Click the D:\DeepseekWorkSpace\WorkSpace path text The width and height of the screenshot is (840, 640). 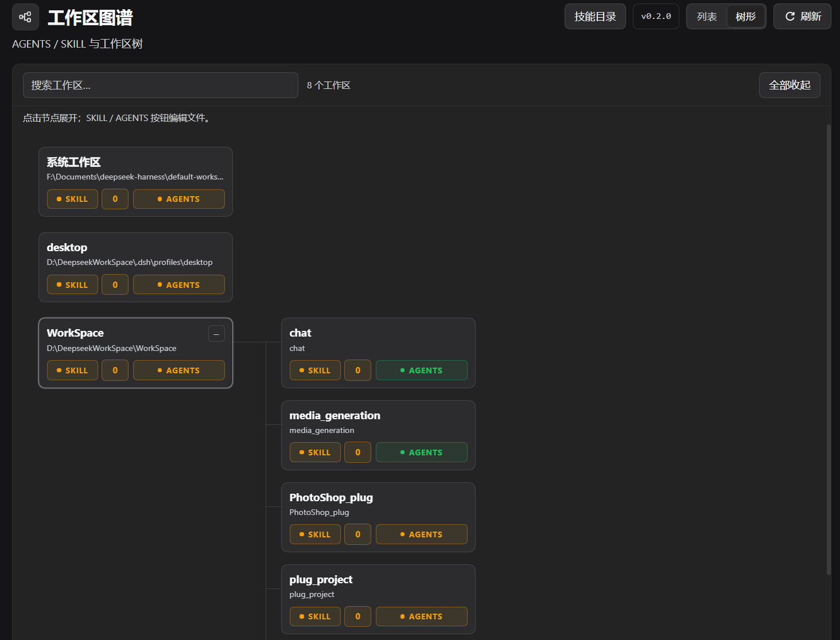pyautogui.click(x=111, y=348)
